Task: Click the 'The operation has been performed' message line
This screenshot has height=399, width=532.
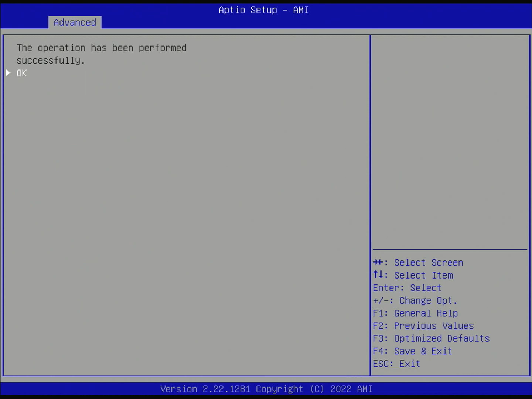Action: click(x=102, y=48)
